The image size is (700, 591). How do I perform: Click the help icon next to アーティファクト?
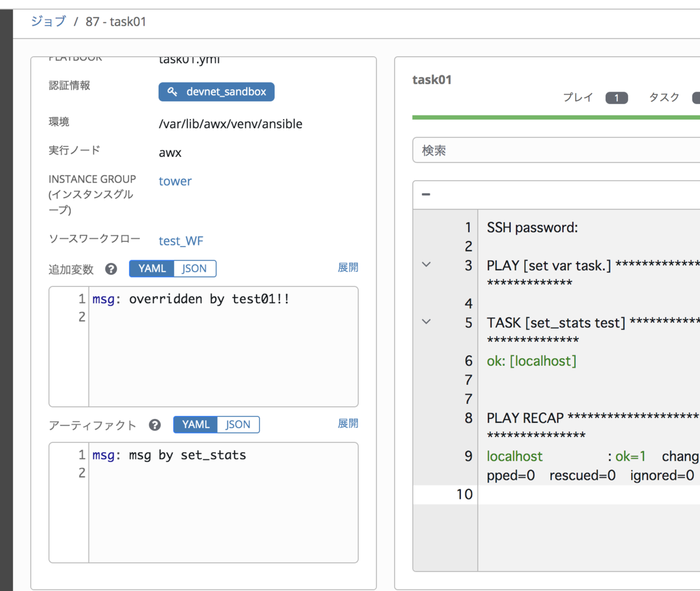[x=155, y=425]
